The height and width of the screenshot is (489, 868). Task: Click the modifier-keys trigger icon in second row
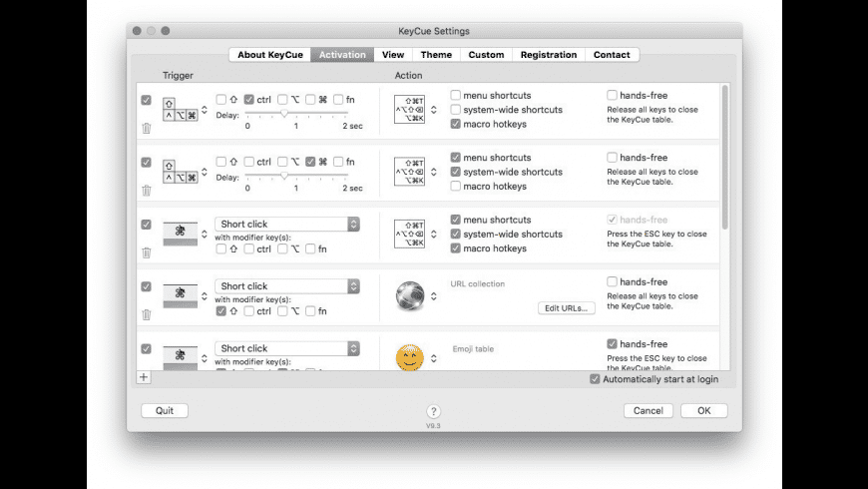[180, 172]
